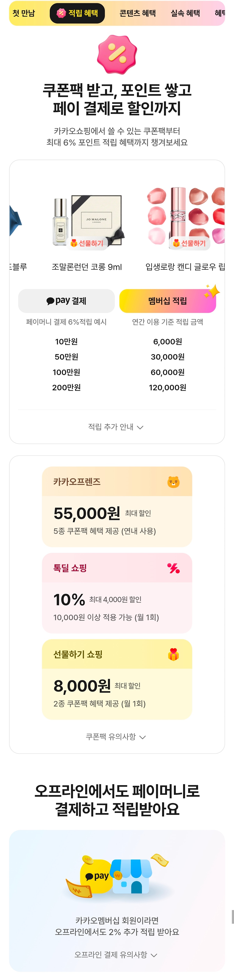Click the red 톡딜 percent lightning icon
This screenshot has height=980, width=234.
click(x=173, y=568)
